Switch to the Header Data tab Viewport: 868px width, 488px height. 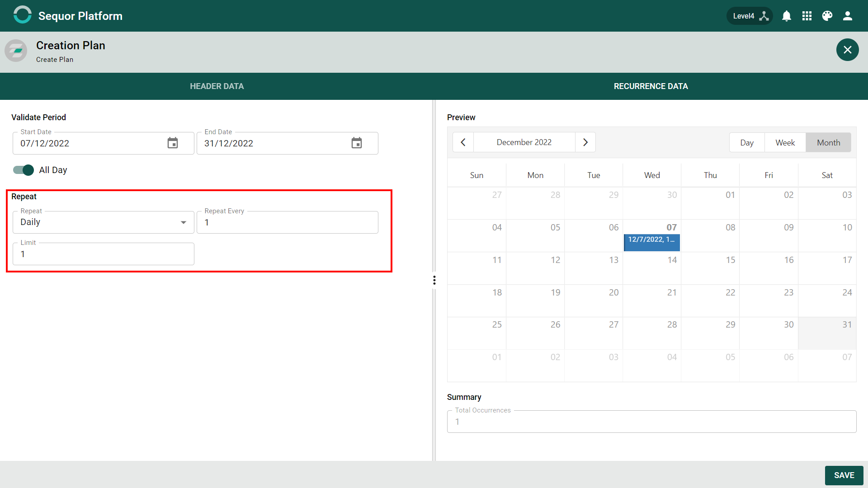tap(217, 86)
